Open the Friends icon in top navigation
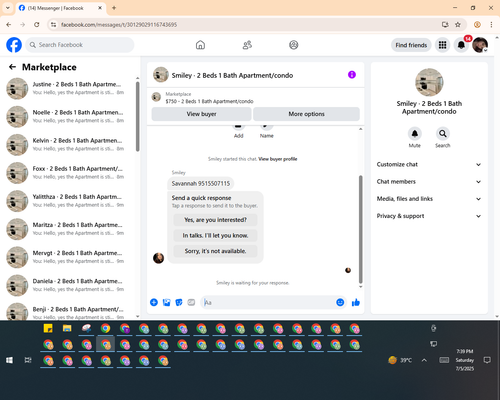Viewport: 500px width, 400px height. (x=247, y=45)
